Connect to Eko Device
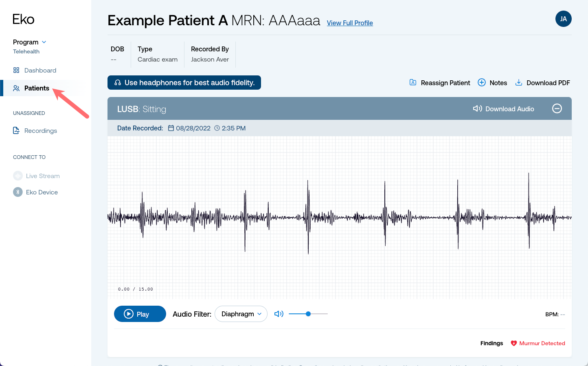Screen dimensions: 588x366 tap(42, 192)
